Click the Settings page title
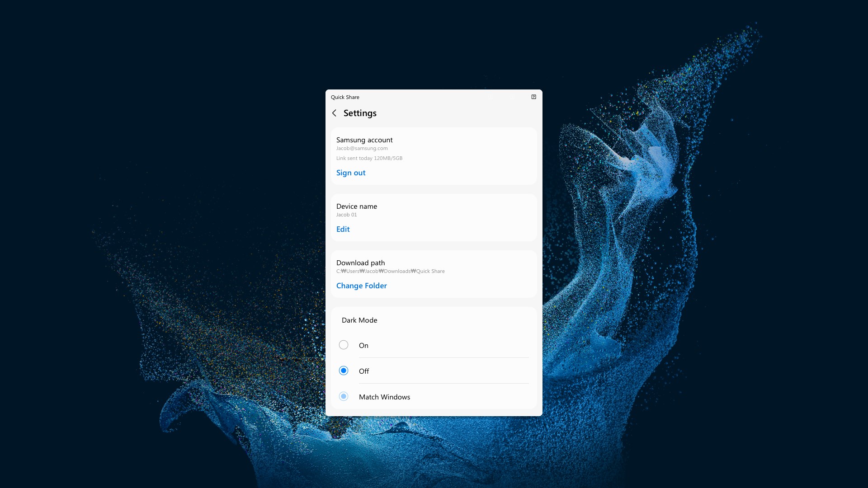The width and height of the screenshot is (868, 488). 360,113
